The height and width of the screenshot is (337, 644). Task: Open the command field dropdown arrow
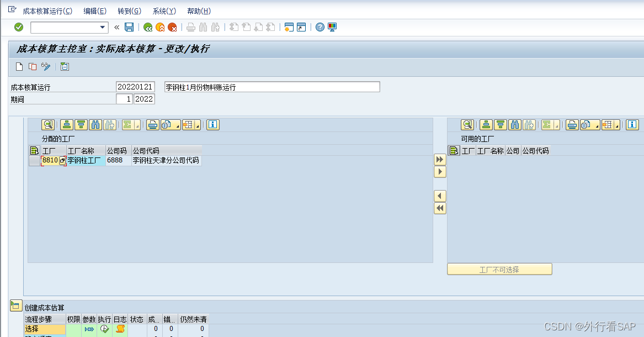click(x=103, y=28)
